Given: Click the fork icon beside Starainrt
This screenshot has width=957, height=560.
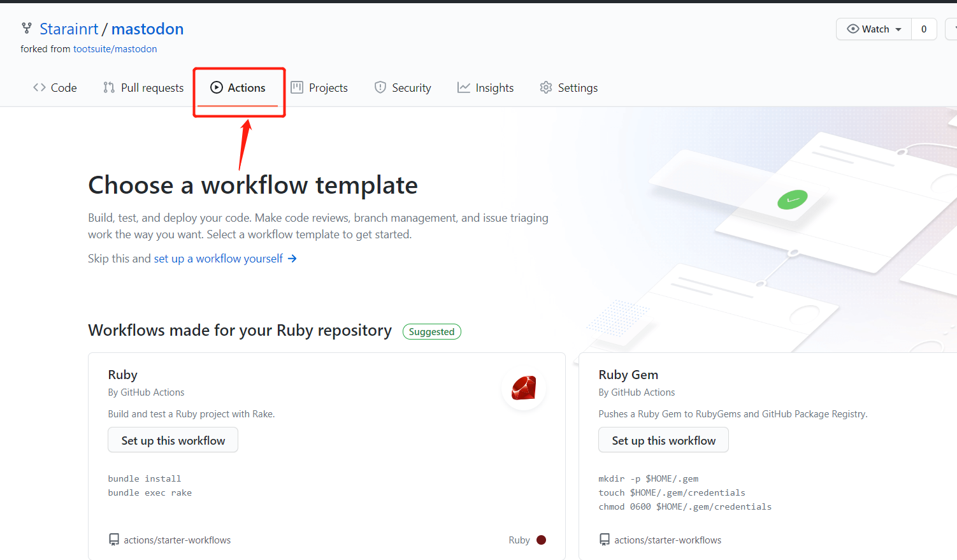Looking at the screenshot, I should [x=27, y=28].
